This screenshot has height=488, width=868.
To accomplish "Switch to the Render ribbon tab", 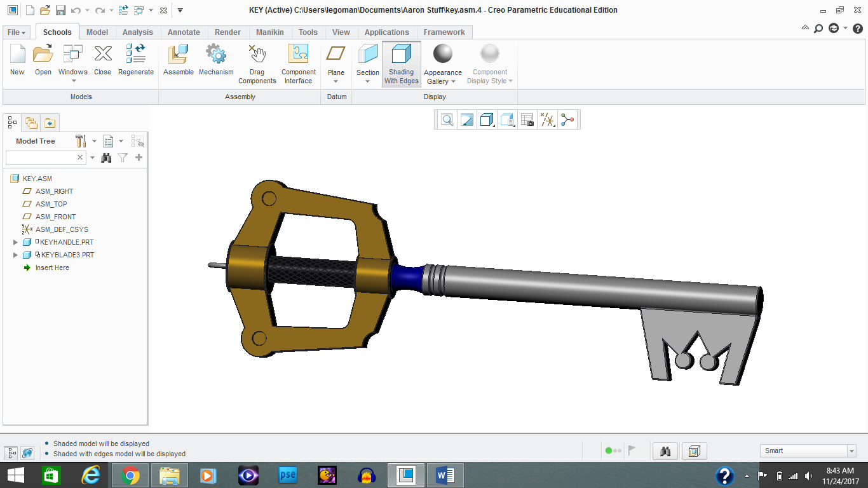I will pos(227,32).
